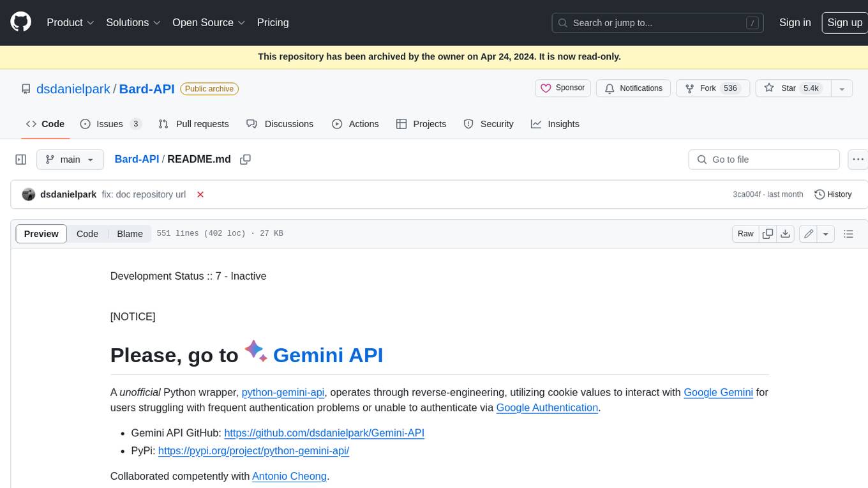This screenshot has height=488, width=868.
Task: Click the Sign up button
Action: [844, 22]
